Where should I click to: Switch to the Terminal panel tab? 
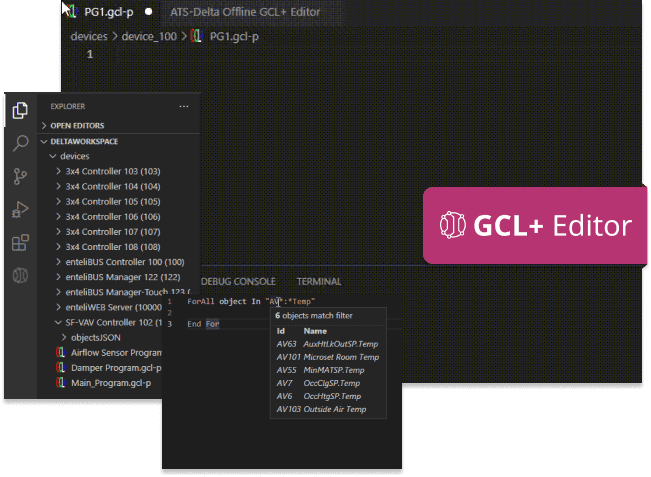pos(319,282)
